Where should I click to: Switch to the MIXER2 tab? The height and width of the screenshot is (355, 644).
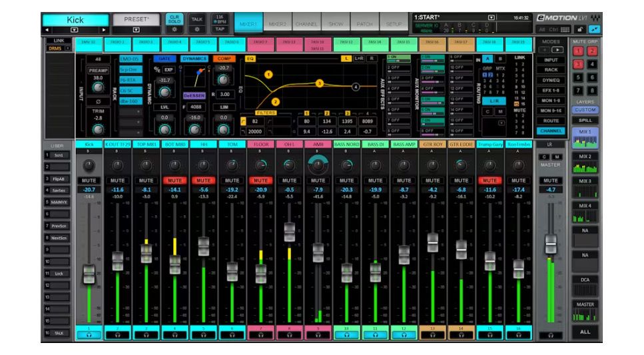coord(278,23)
